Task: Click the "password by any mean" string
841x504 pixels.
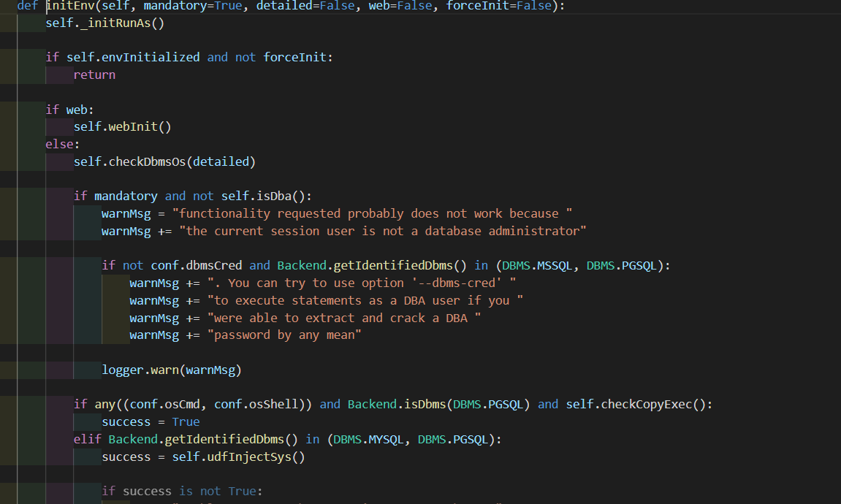Action: tap(285, 335)
